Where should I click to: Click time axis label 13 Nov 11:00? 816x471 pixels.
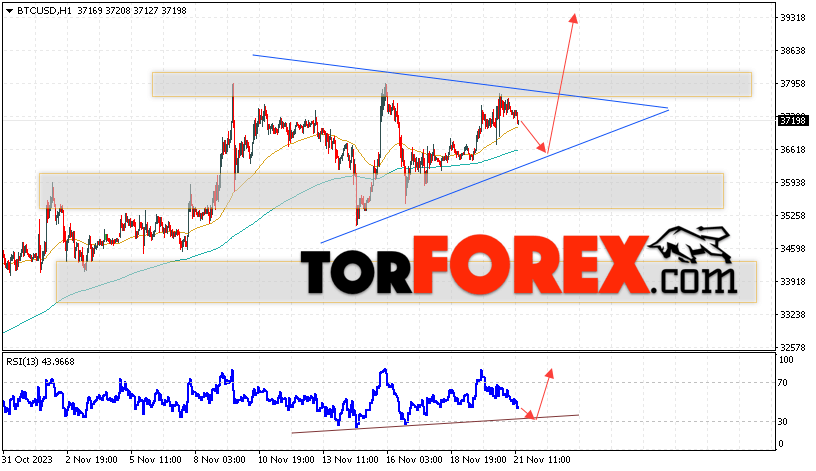pos(350,460)
